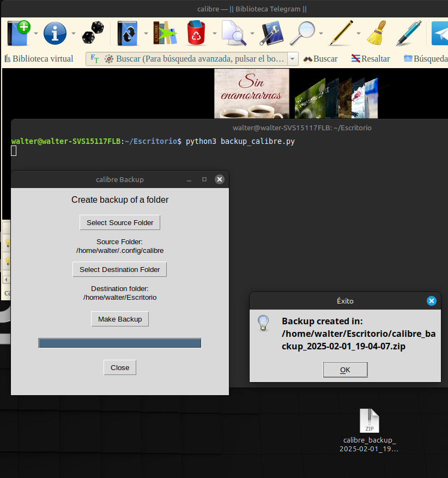Click Select Destination Folder button
448x478 pixels.
[x=119, y=269]
